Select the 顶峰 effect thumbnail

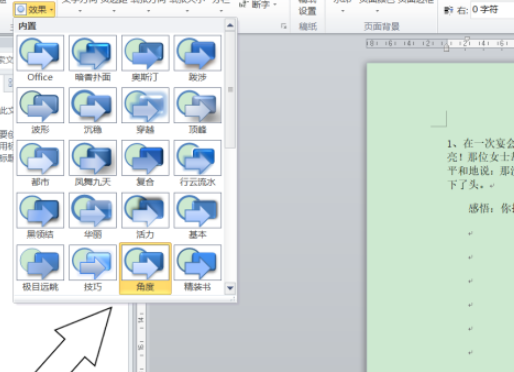198,111
